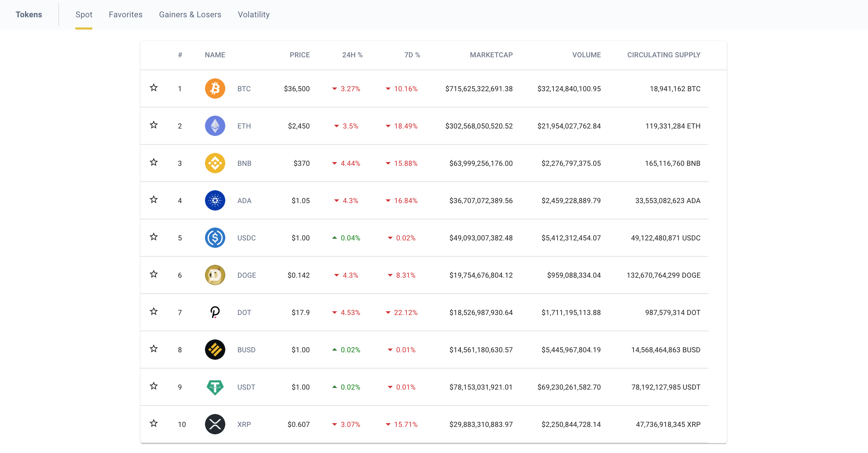This screenshot has width=868, height=453.
Task: Click the USDC coin icon
Action: [x=215, y=238]
